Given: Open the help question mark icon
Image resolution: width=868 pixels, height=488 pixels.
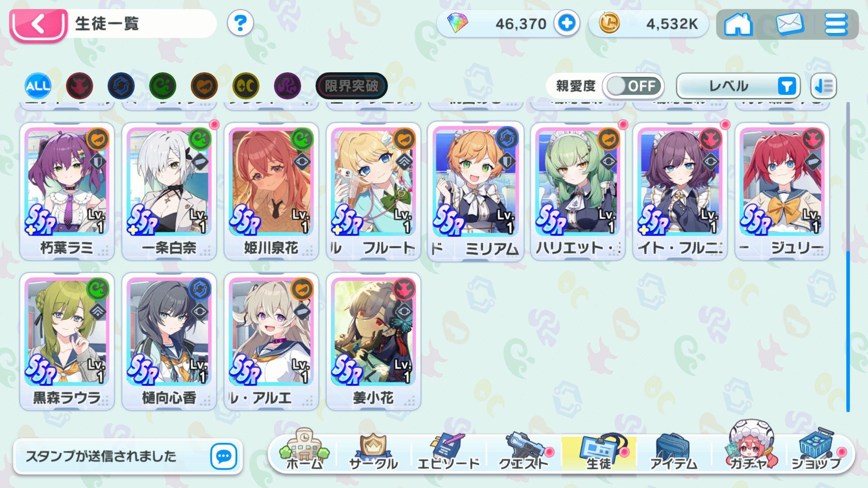Looking at the screenshot, I should [x=240, y=23].
